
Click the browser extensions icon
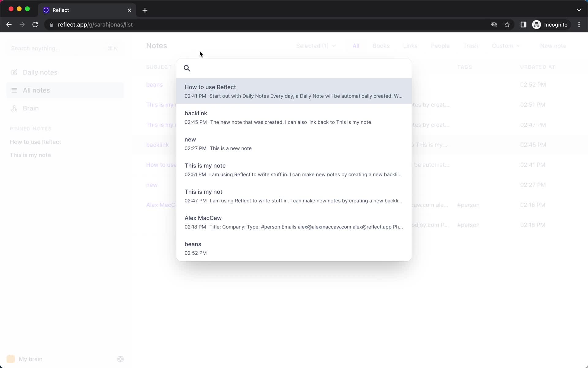[523, 25]
